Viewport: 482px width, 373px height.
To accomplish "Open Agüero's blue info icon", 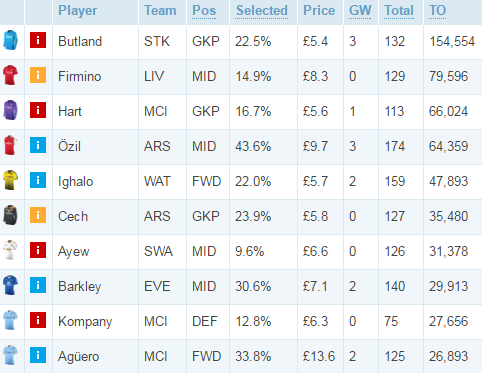I will (38, 355).
